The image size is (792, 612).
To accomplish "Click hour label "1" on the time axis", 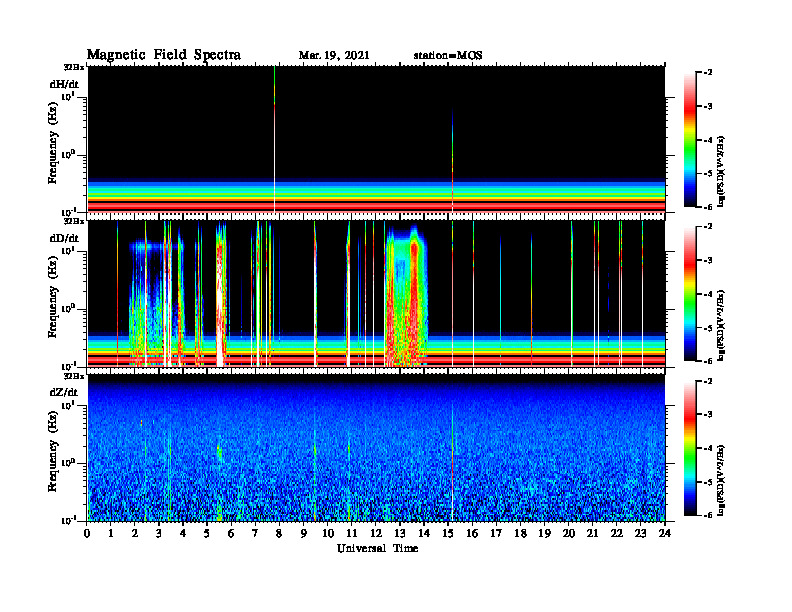I will 111,533.
